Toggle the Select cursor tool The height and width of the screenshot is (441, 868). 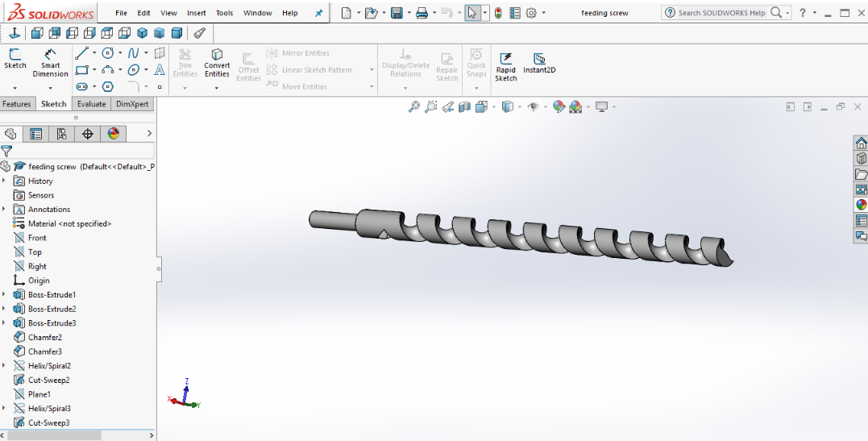click(472, 13)
